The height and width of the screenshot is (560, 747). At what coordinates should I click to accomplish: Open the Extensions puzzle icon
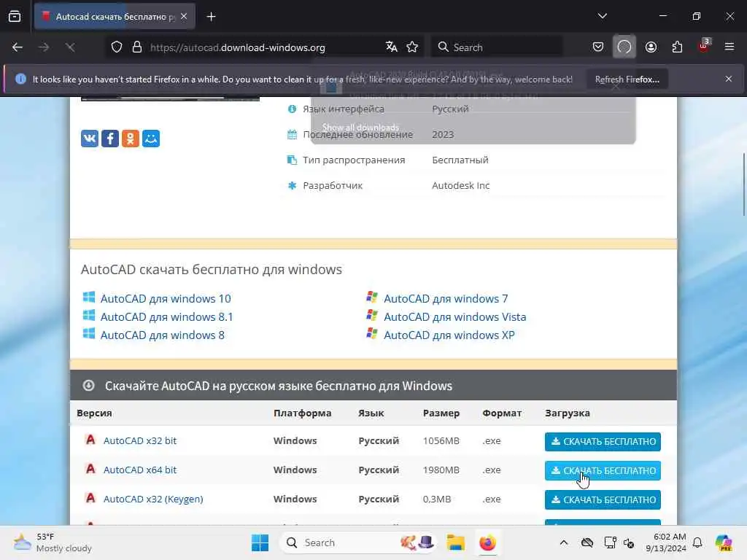677,47
